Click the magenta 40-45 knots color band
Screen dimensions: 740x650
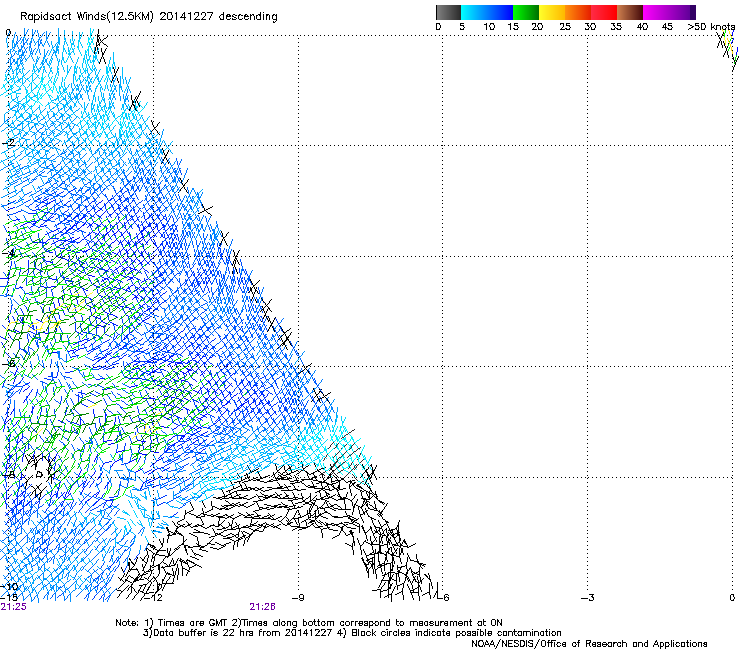point(656,12)
